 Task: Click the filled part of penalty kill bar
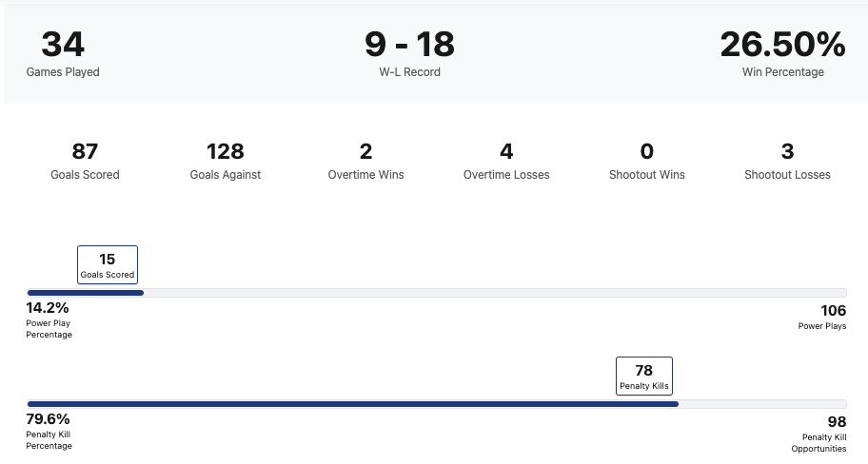pyautogui.click(x=352, y=404)
